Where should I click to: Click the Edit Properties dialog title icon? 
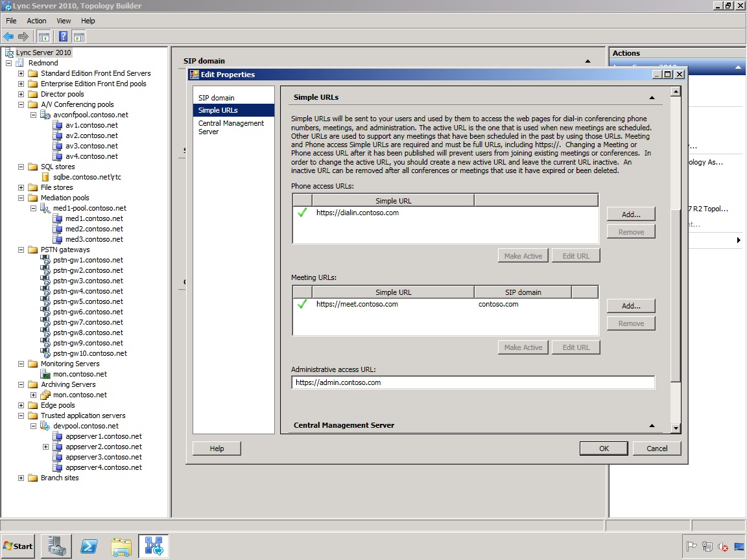click(x=195, y=75)
